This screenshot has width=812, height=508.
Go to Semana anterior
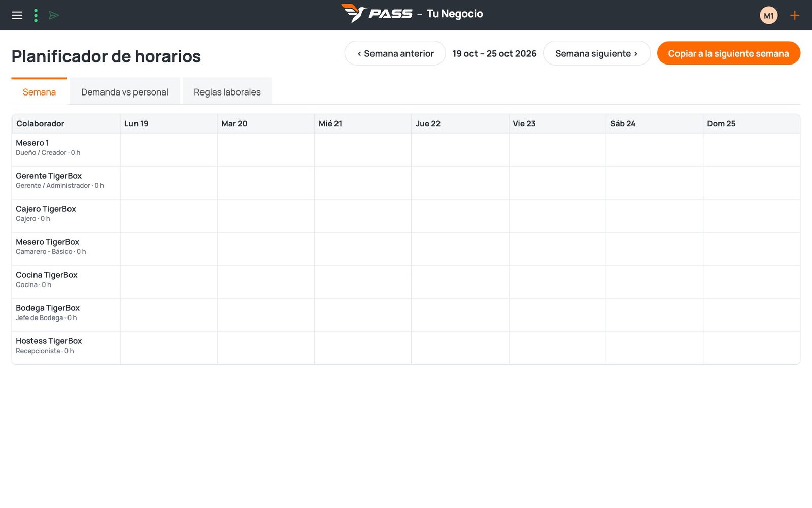[x=395, y=53]
